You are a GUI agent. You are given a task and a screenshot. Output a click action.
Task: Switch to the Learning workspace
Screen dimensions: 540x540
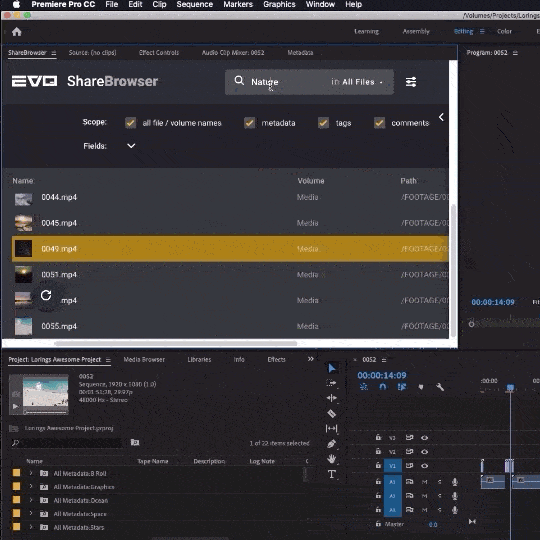pyautogui.click(x=366, y=32)
